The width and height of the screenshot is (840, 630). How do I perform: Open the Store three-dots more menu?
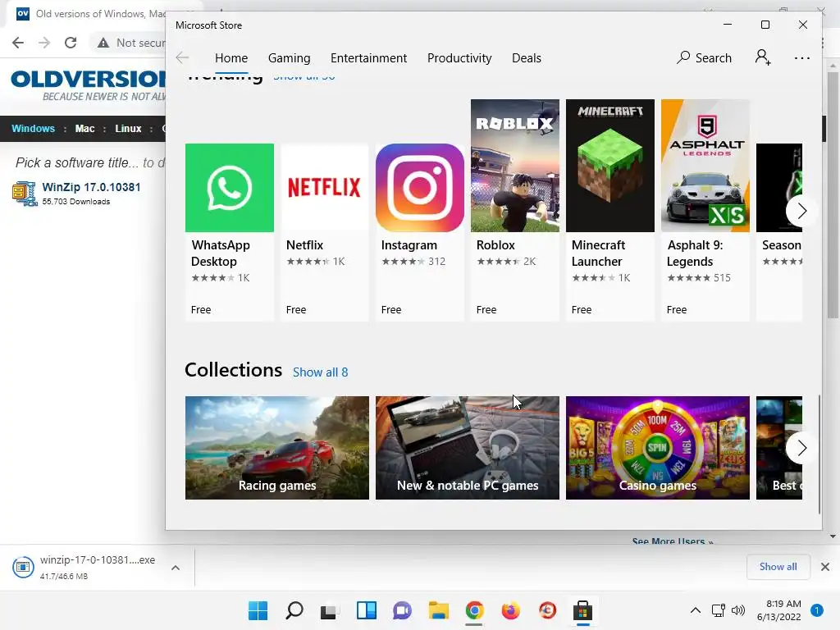tap(802, 58)
